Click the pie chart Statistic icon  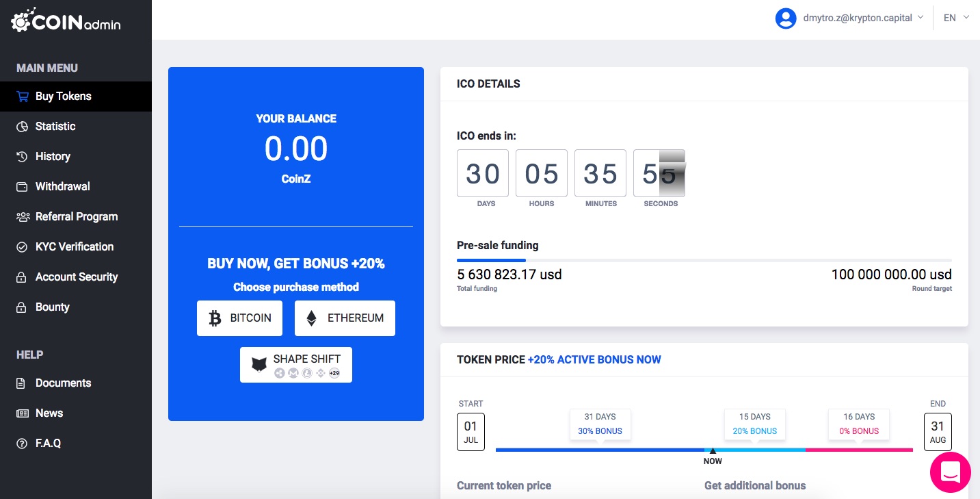(x=23, y=127)
